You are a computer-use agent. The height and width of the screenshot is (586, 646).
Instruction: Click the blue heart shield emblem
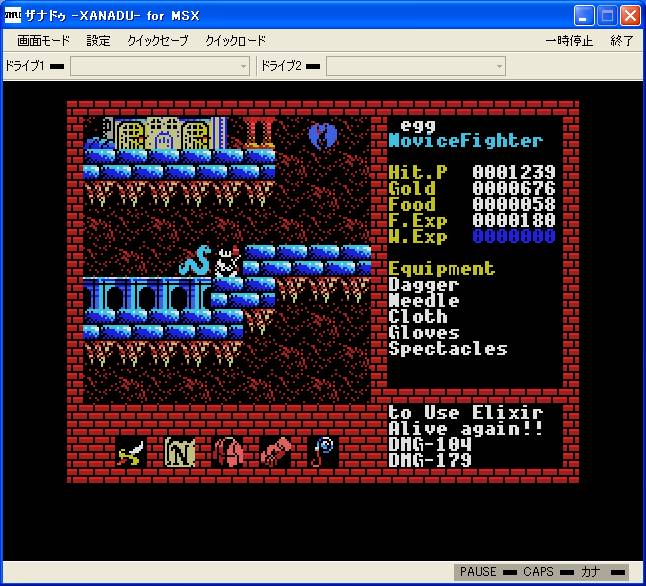[323, 135]
